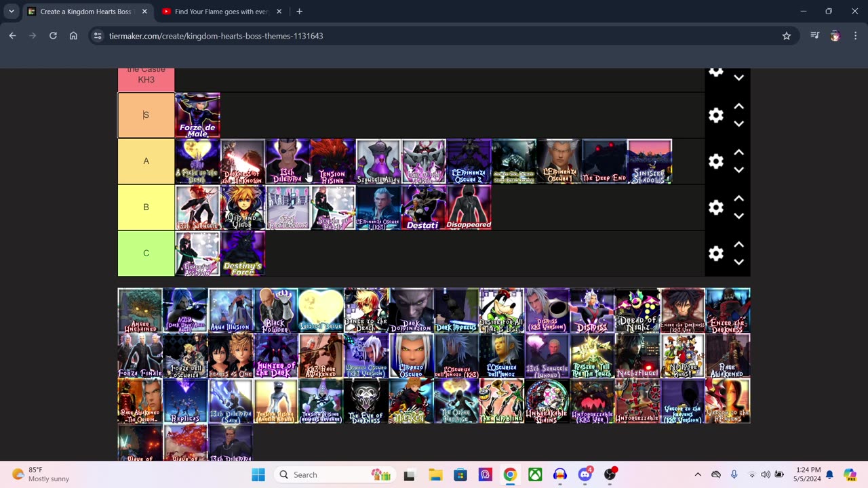Viewport: 868px width, 488px height.
Task: Move the A tier row up with its arrow
Action: pyautogui.click(x=739, y=152)
